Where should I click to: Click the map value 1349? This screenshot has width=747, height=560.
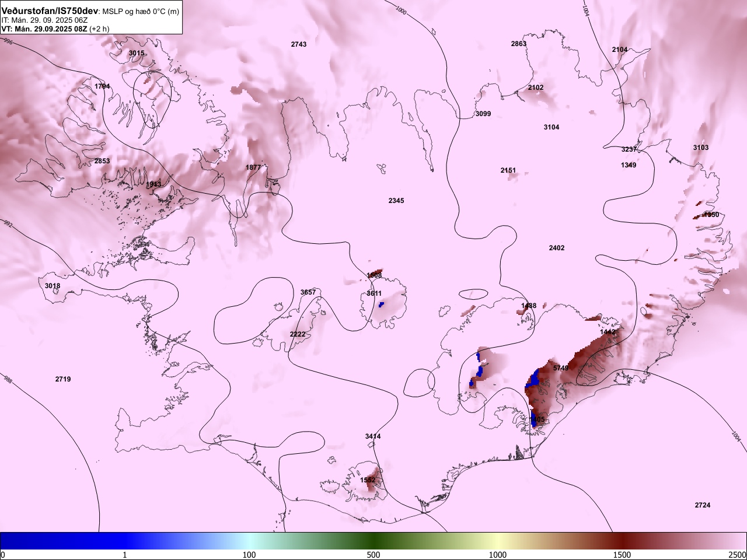pyautogui.click(x=629, y=165)
